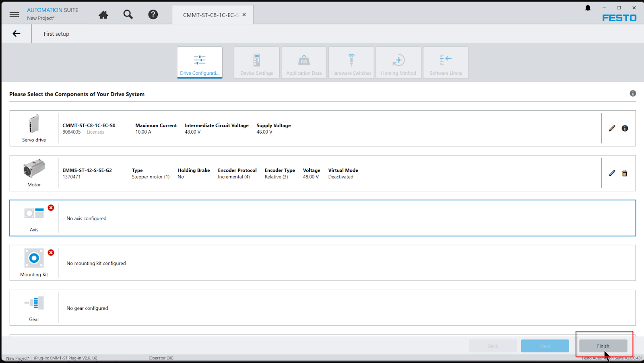This screenshot has height=363, width=644.
Task: Click the Stepper motor (1) type value
Action: pos(151,177)
